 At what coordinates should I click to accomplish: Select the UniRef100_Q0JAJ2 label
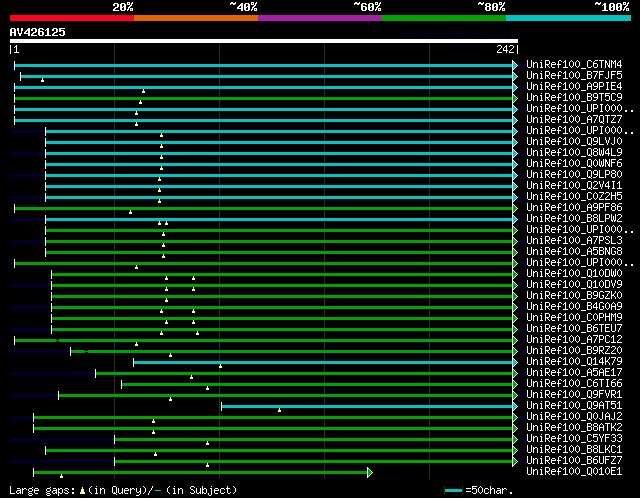574,417
